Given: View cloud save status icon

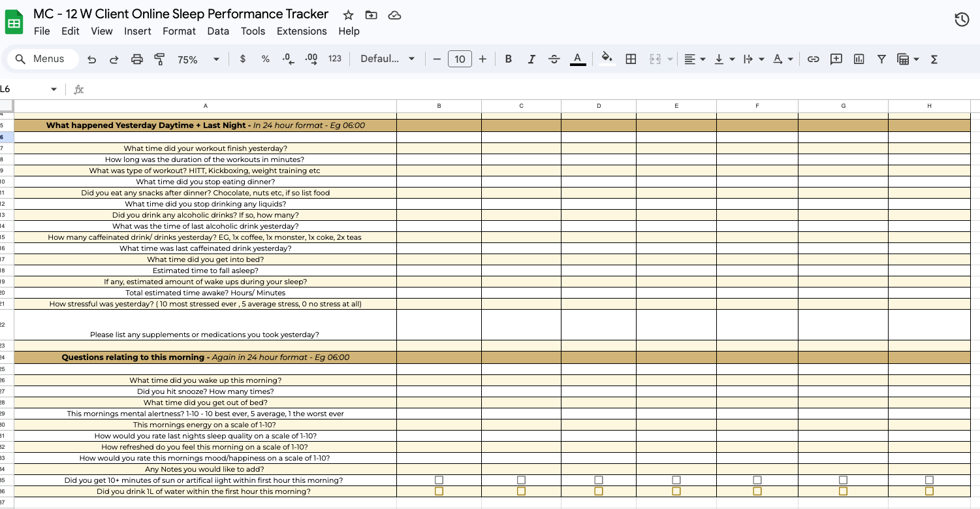Looking at the screenshot, I should pos(394,14).
